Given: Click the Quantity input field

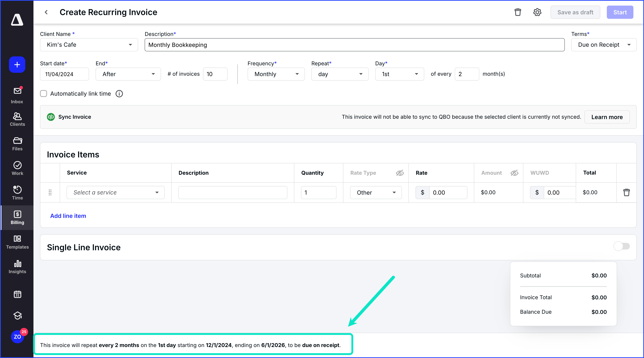Looking at the screenshot, I should pos(318,192).
